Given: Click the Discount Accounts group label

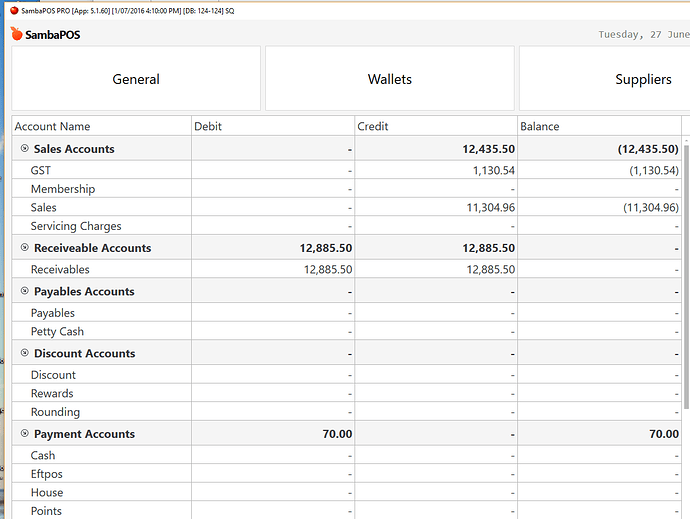Looking at the screenshot, I should (84, 353).
